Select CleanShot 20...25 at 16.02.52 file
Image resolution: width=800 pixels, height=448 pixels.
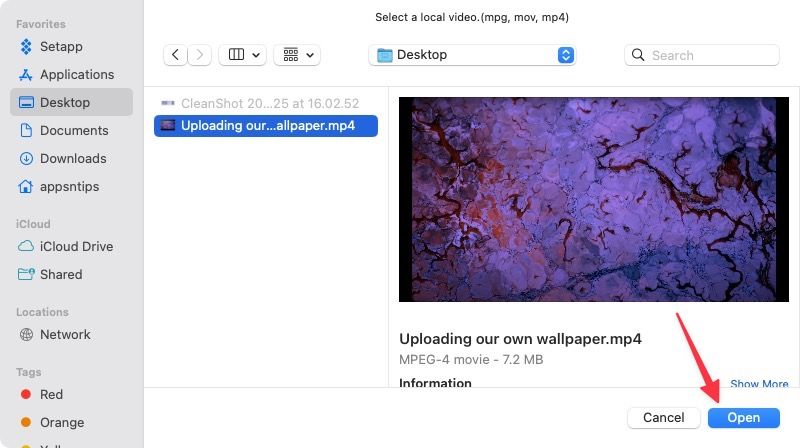266,104
